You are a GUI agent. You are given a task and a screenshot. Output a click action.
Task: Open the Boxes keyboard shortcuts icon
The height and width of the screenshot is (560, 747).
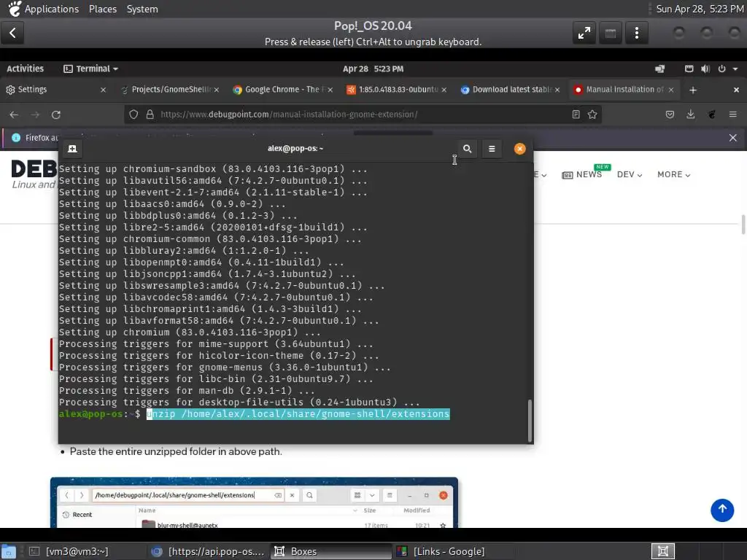click(611, 33)
